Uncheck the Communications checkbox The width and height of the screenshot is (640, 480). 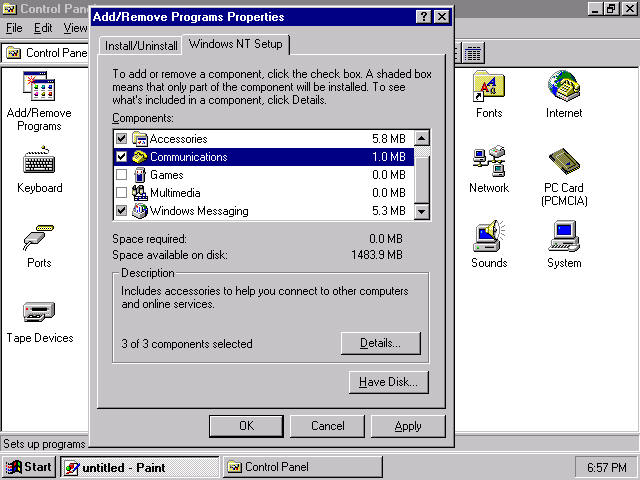pos(121,157)
